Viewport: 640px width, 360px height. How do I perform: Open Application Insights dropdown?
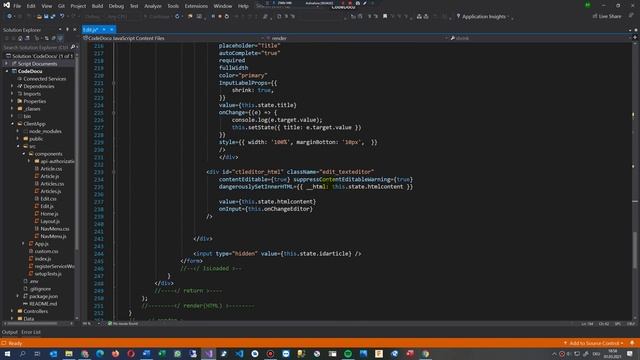pos(483,17)
